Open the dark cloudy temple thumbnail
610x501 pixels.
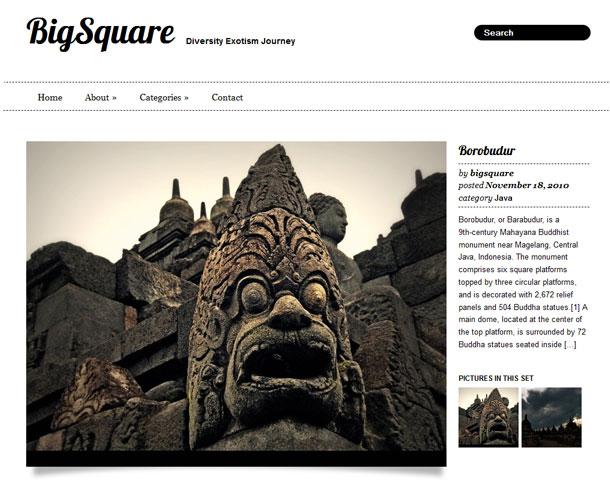coord(551,417)
